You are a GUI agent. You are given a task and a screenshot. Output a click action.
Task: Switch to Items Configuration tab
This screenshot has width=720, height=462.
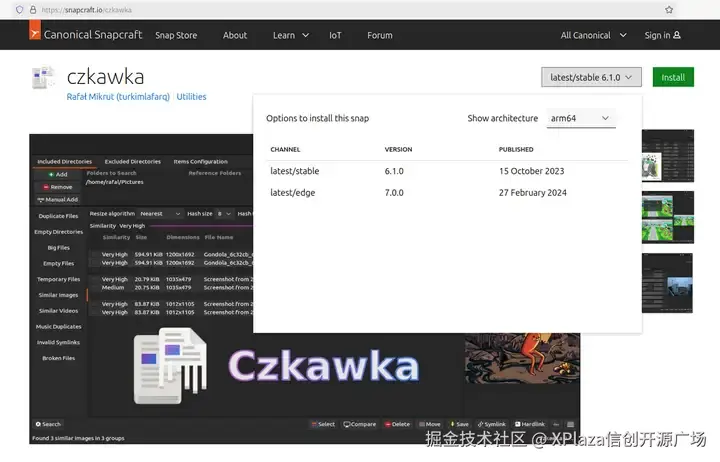click(201, 162)
